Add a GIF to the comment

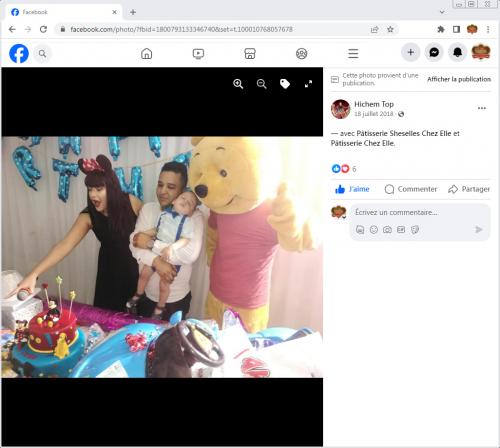tap(401, 229)
